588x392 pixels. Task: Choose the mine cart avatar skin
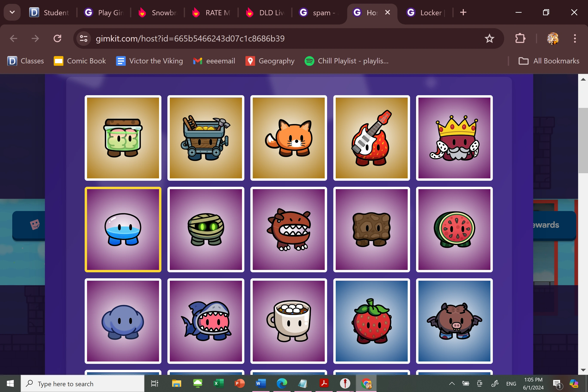click(205, 138)
